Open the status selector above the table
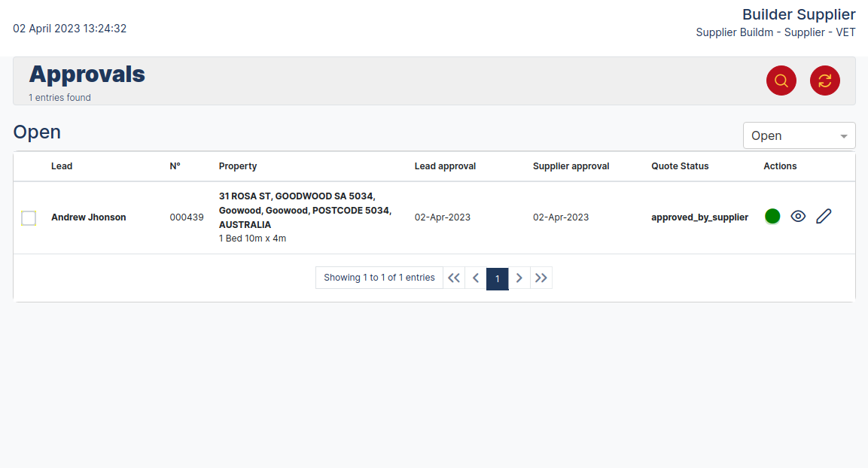The image size is (868, 468). coord(798,135)
